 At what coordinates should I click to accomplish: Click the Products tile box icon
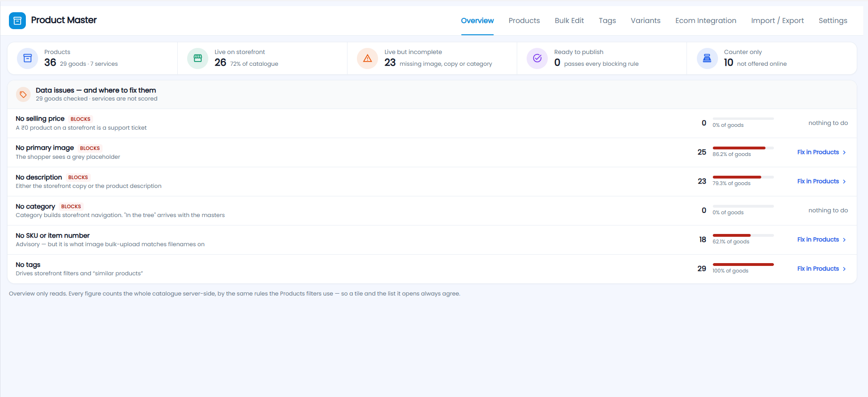pyautogui.click(x=28, y=58)
